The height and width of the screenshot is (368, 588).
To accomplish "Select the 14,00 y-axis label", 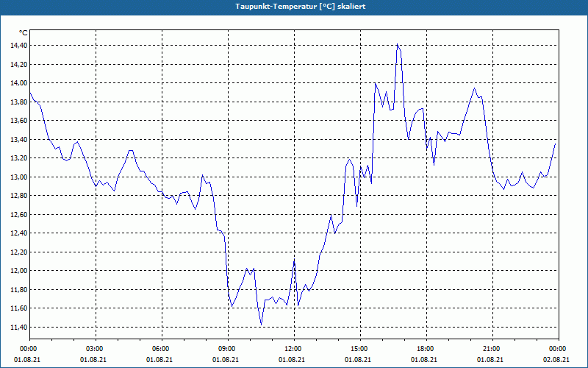I will click(x=19, y=83).
